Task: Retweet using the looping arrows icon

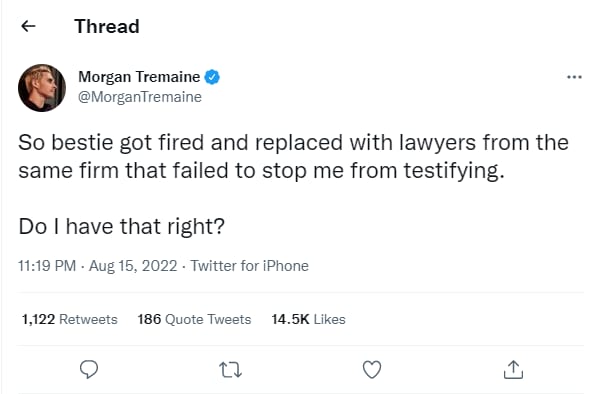Action: (x=231, y=370)
